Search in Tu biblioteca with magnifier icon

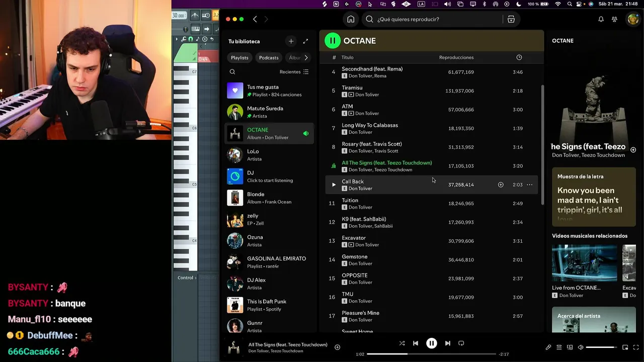(232, 72)
